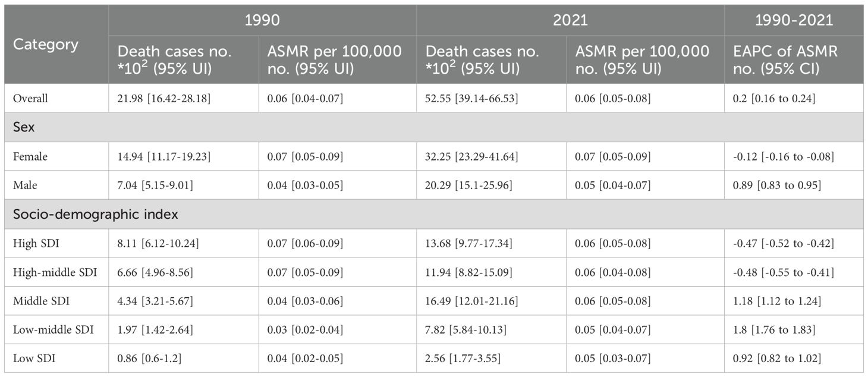
Task: Click the High SDI row label
Action: [x=33, y=244]
